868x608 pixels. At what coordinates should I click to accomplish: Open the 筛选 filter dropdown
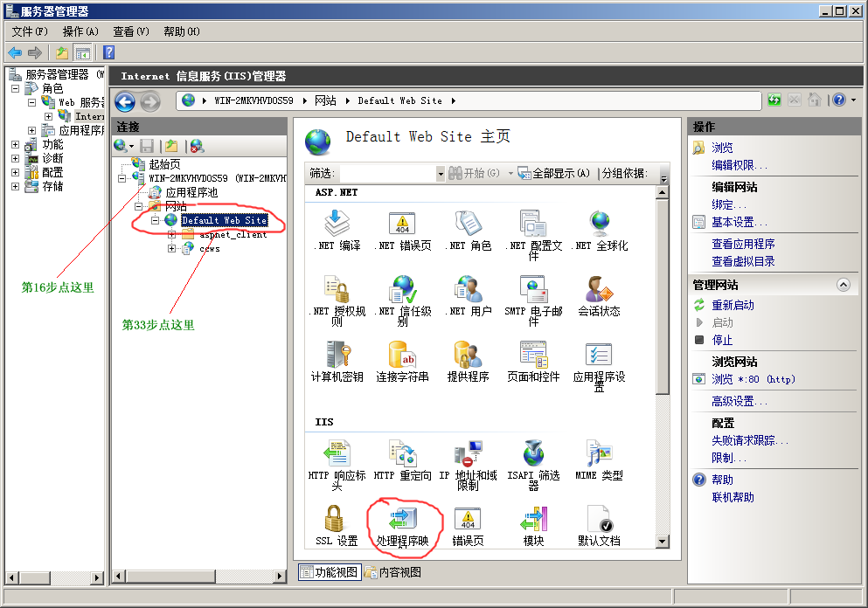point(441,174)
